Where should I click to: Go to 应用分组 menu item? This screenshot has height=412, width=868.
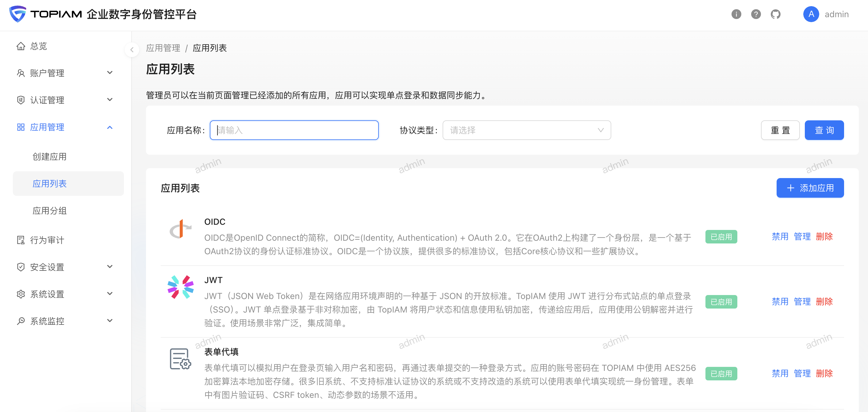pyautogui.click(x=49, y=211)
